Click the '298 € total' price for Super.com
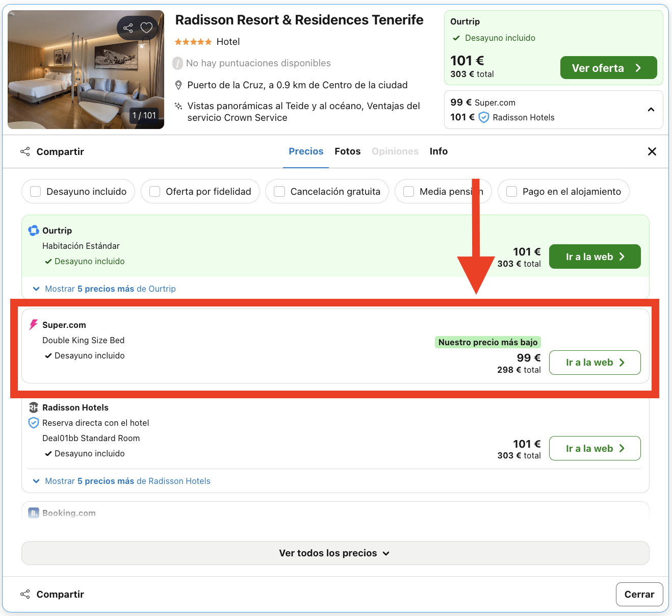This screenshot has width=672, height=616. pos(519,370)
